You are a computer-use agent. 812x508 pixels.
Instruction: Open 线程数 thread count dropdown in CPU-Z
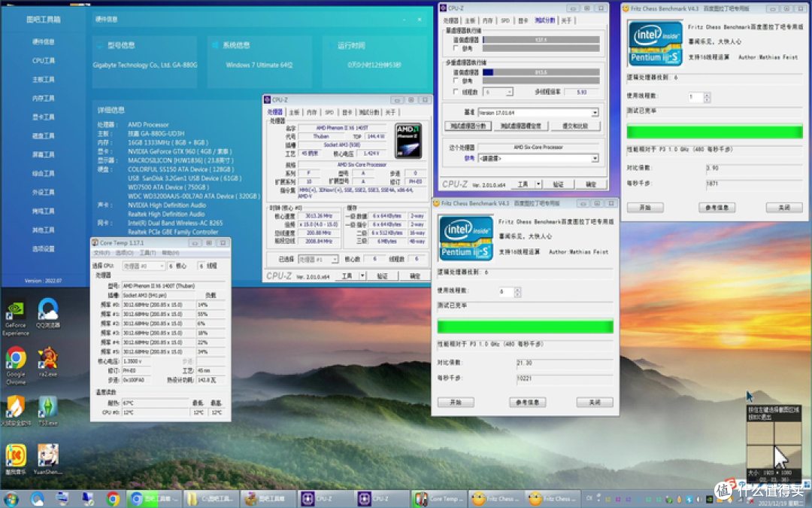(498, 92)
